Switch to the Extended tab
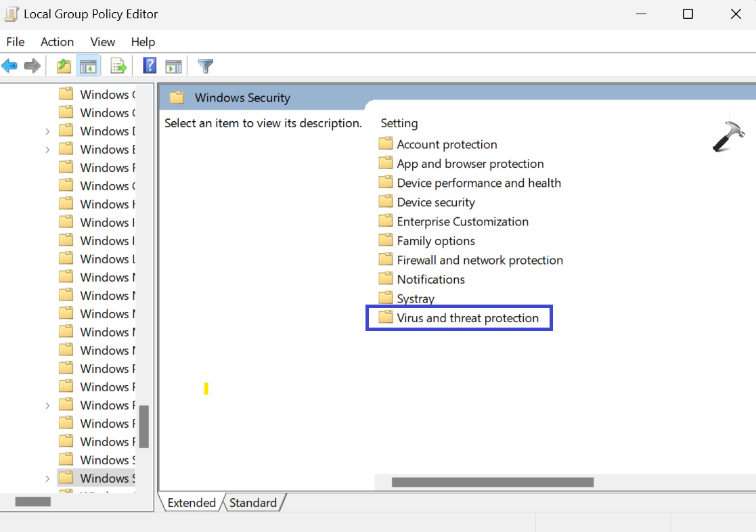This screenshot has width=756, height=532. click(x=192, y=503)
